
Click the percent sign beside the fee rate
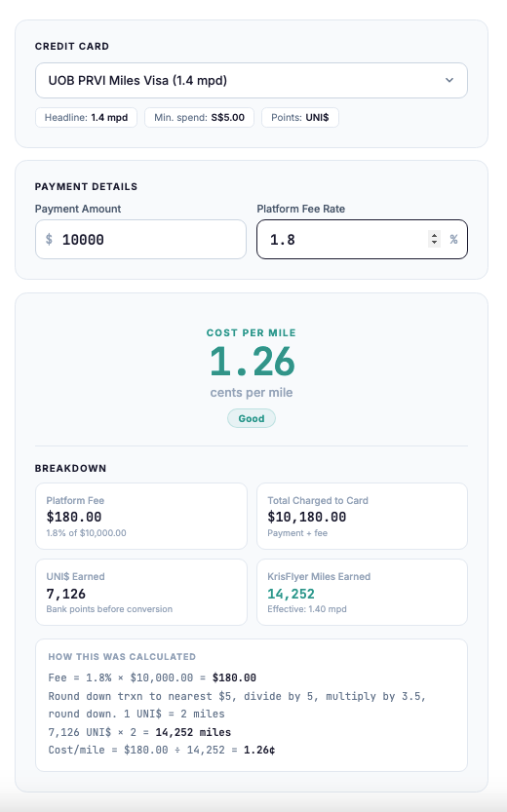pyautogui.click(x=453, y=239)
